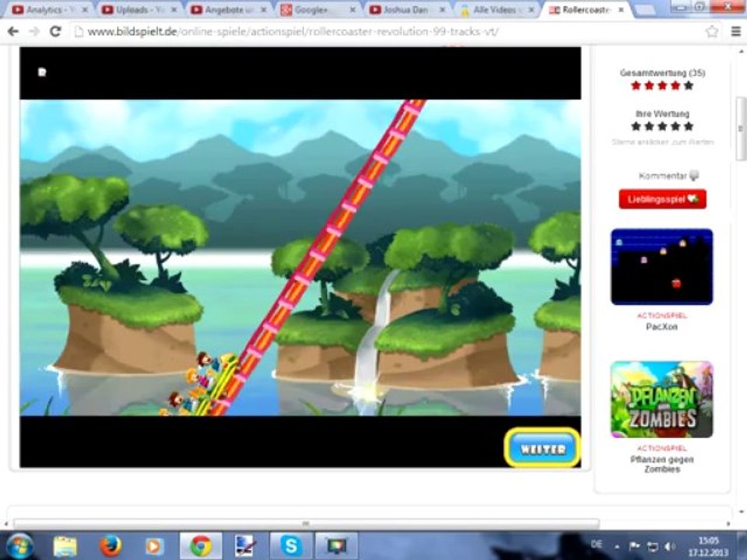Click the DE language indicator
This screenshot has width=747, height=560.
597,544
